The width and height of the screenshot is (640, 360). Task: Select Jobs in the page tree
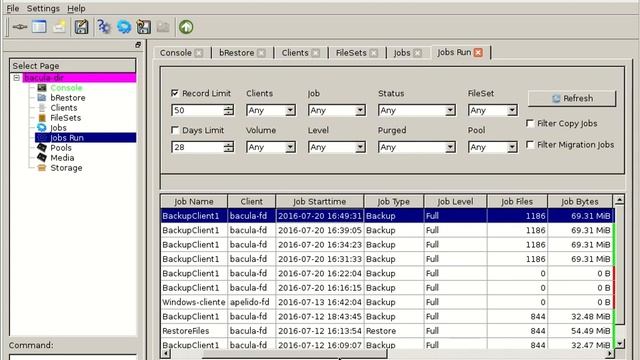click(58, 128)
